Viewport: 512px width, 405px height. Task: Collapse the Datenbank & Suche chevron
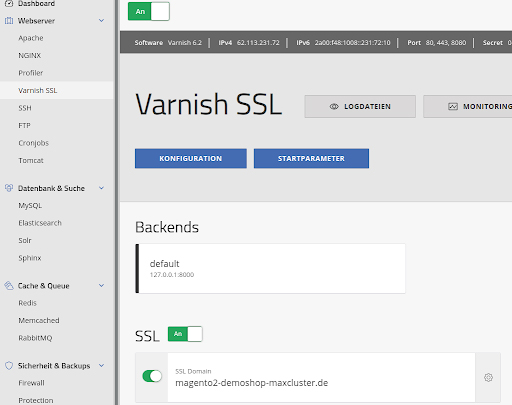coord(101,188)
